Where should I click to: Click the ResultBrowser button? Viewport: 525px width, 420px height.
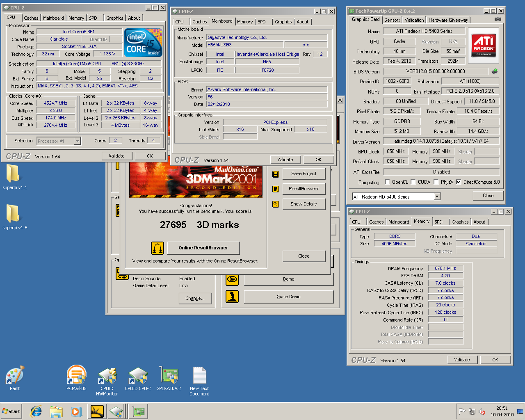(x=304, y=189)
